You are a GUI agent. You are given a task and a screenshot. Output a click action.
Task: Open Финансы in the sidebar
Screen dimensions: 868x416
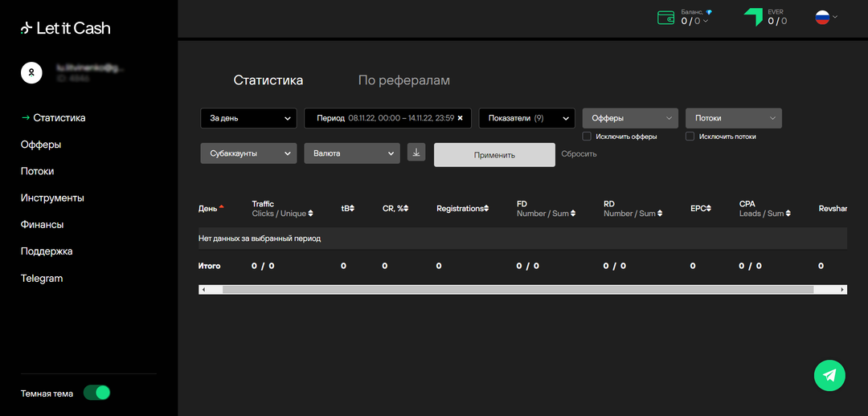[42, 225]
